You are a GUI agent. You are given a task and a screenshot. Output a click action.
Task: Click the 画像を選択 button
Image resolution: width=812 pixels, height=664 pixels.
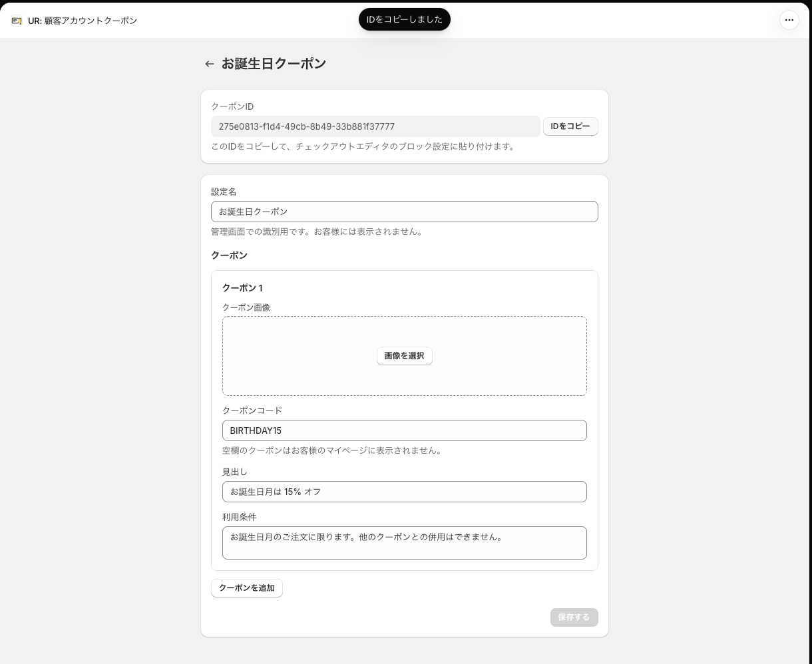pyautogui.click(x=405, y=356)
